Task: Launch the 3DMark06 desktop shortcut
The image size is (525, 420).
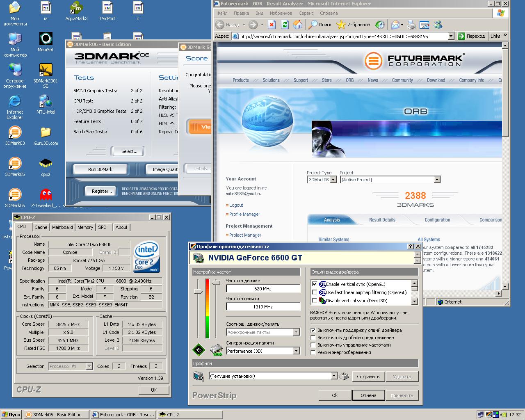Action: [x=15, y=198]
